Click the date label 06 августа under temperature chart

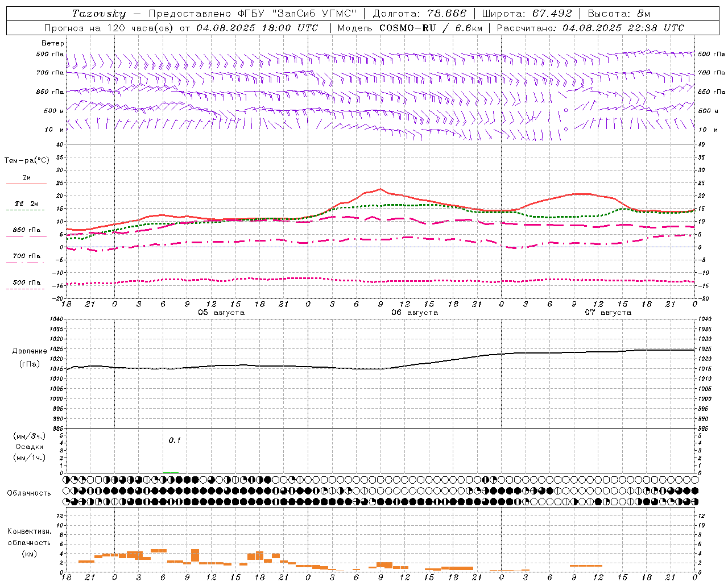point(415,313)
